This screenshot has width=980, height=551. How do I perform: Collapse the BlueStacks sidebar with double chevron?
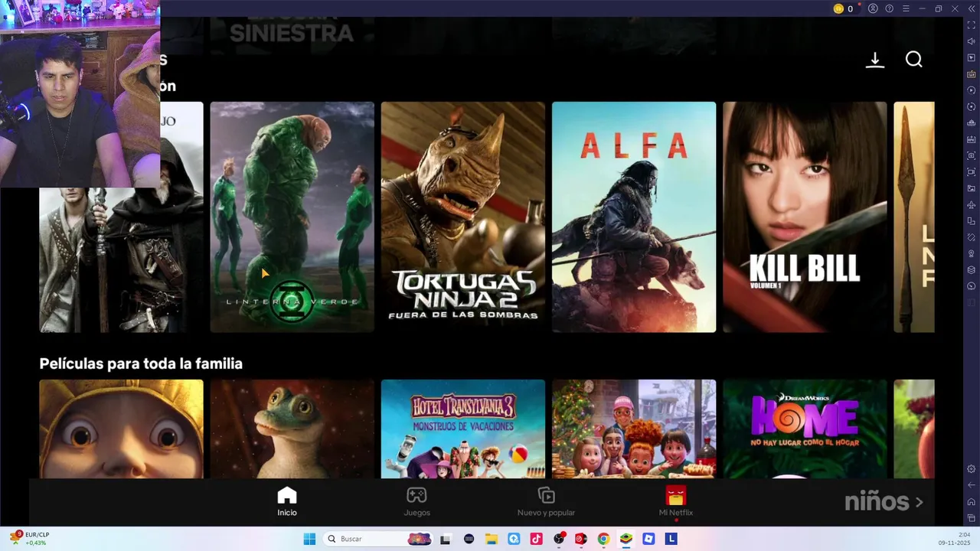[972, 8]
